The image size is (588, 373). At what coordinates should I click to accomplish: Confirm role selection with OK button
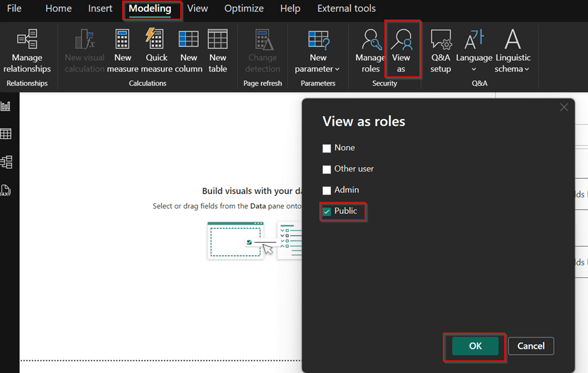(475, 346)
